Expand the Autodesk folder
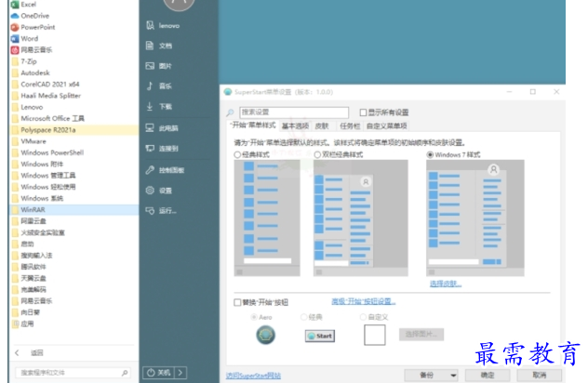This screenshot has height=383, width=588. tap(31, 73)
